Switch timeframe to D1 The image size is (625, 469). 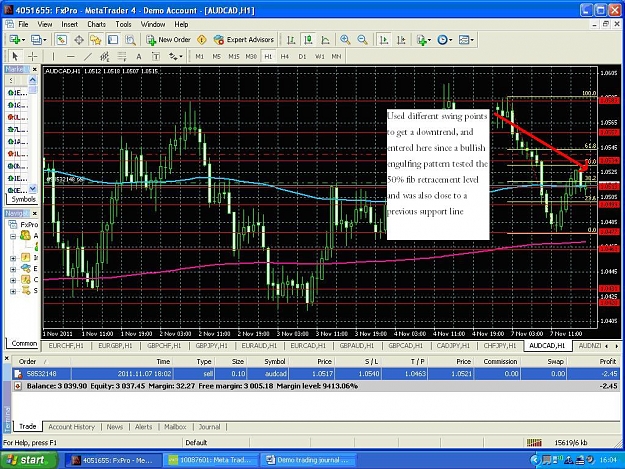coord(303,57)
